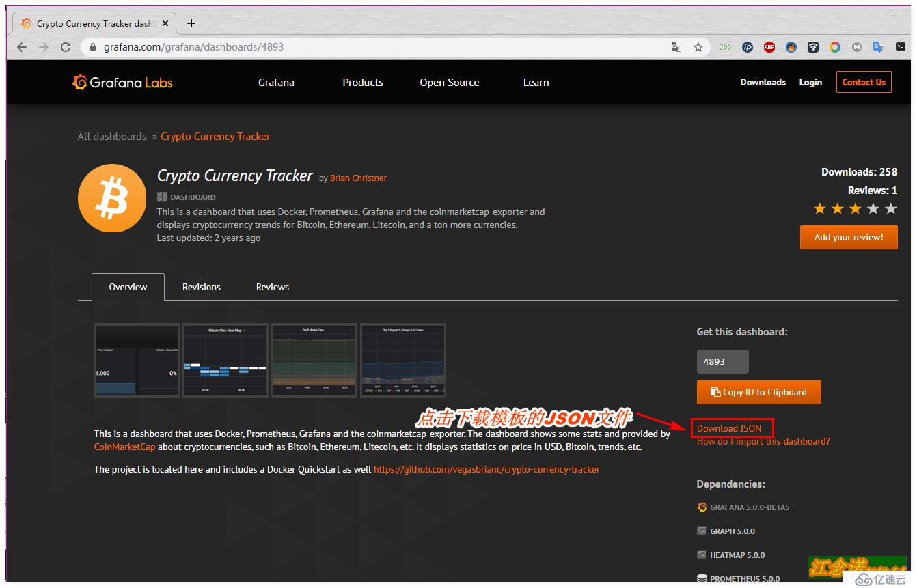This screenshot has height=588, width=917.
Task: Close the Crypto Currency Tracker browser tab
Action: (x=165, y=23)
